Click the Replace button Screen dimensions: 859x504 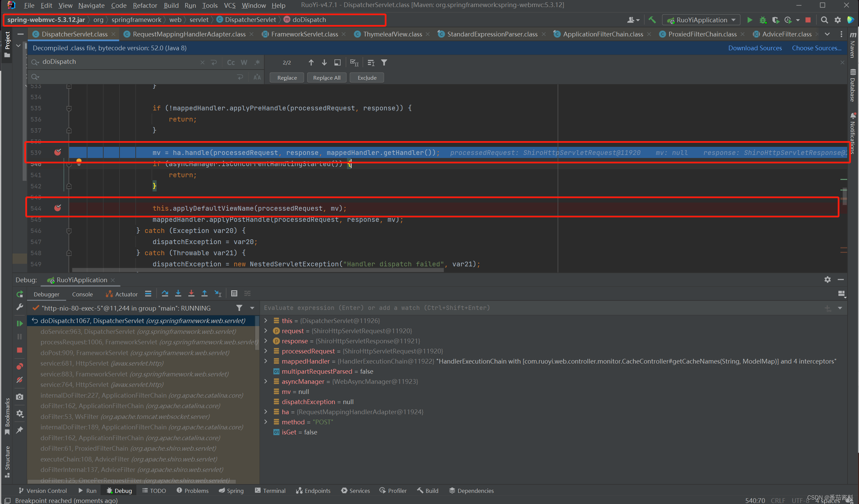287,78
